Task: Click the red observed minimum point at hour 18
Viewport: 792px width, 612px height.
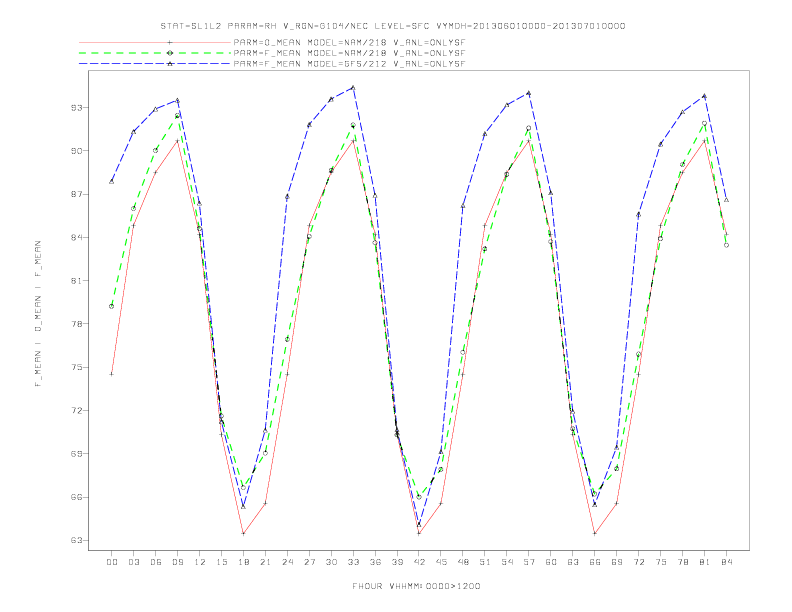Action: tap(243, 533)
